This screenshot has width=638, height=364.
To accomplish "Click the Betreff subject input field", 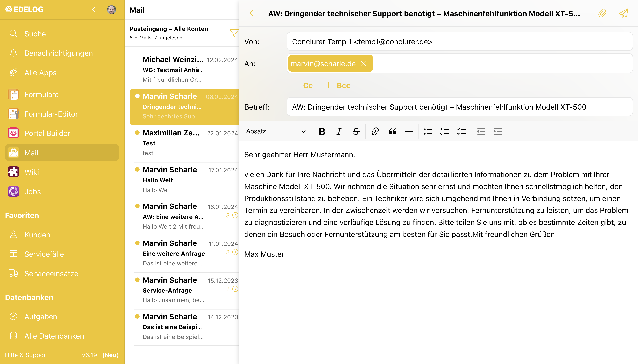I will (460, 107).
